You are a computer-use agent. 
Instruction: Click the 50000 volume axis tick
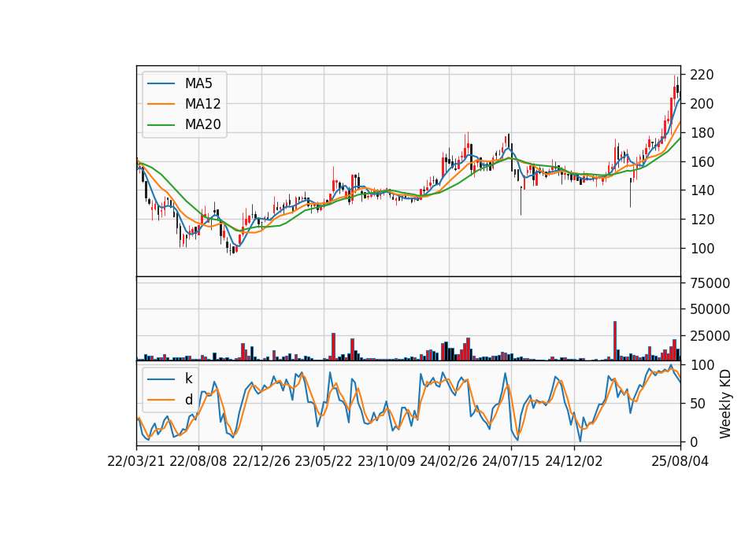pyautogui.click(x=710, y=309)
